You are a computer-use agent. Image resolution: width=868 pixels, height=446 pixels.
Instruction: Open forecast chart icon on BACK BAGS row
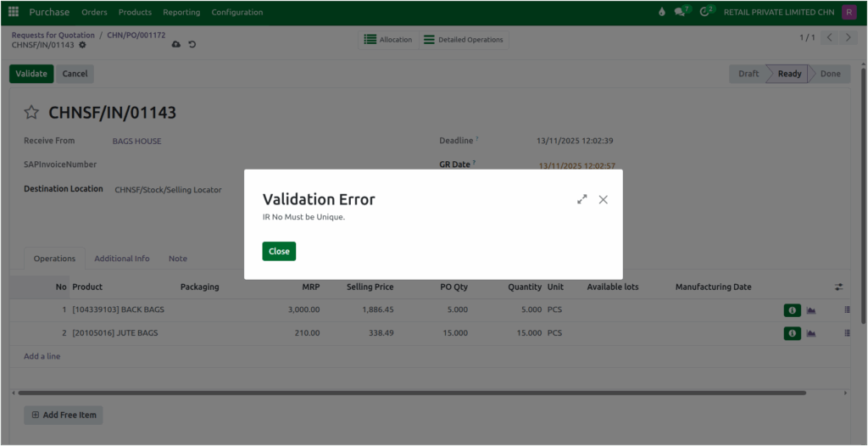(811, 310)
